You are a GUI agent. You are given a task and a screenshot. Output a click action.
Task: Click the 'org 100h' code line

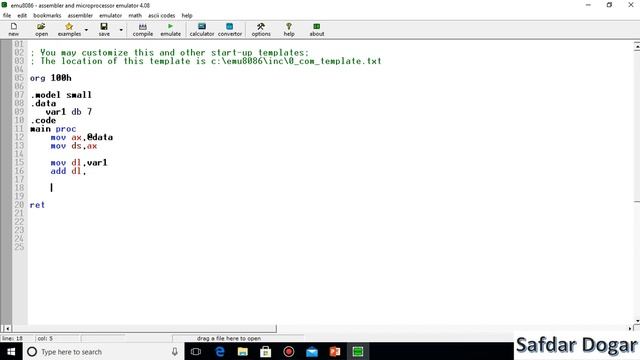[51, 78]
